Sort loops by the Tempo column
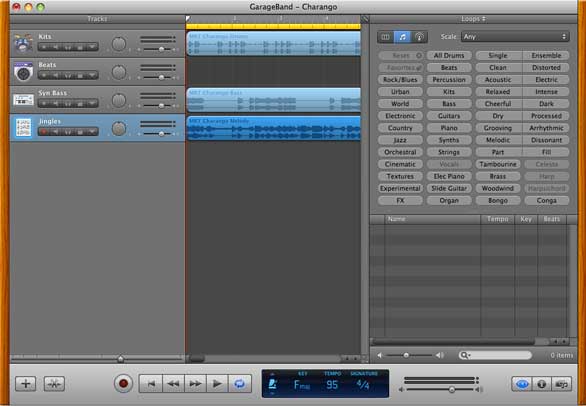This screenshot has height=406, width=586. pos(497,219)
